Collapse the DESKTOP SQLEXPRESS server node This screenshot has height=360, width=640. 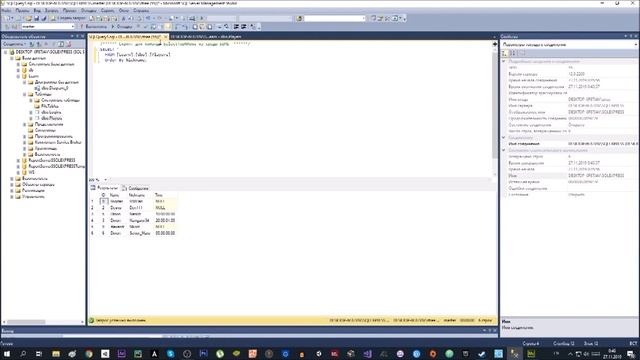pos(6,52)
